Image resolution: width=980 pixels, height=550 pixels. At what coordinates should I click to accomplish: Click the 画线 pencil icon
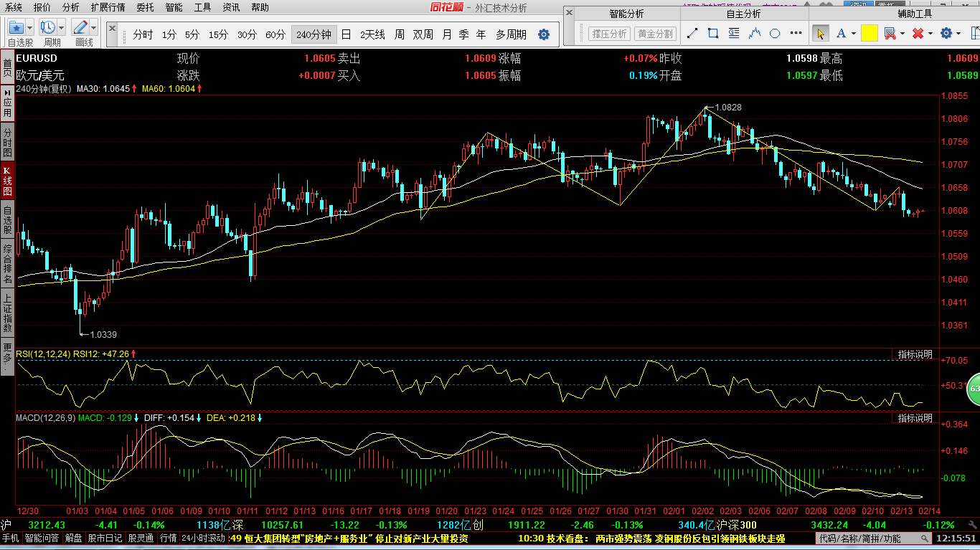(80, 27)
